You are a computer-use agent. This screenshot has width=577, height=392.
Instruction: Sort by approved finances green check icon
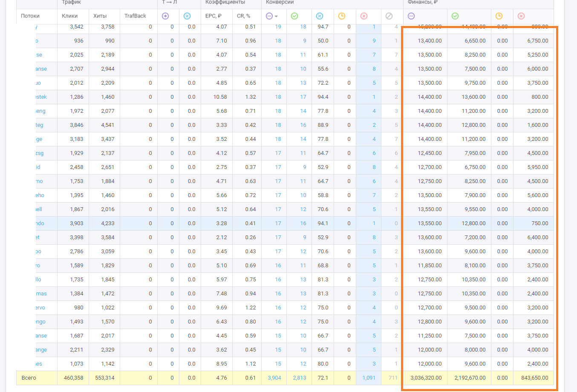[455, 16]
